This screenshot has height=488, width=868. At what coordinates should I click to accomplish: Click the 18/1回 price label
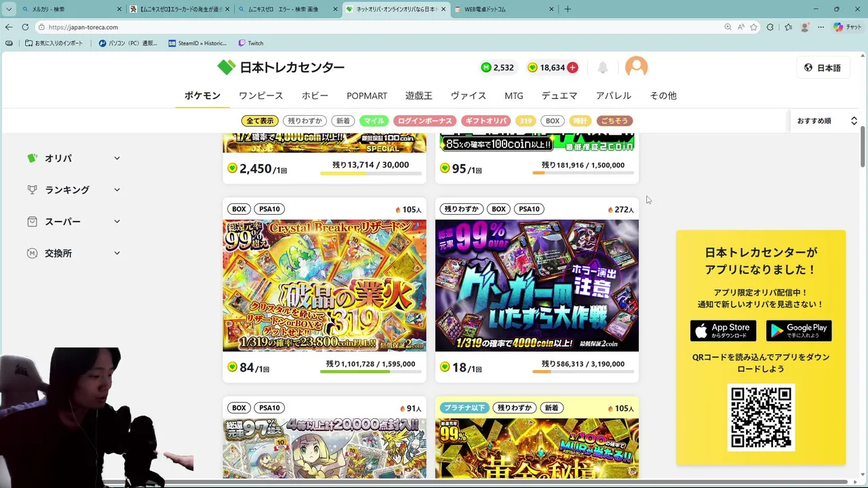(x=461, y=368)
